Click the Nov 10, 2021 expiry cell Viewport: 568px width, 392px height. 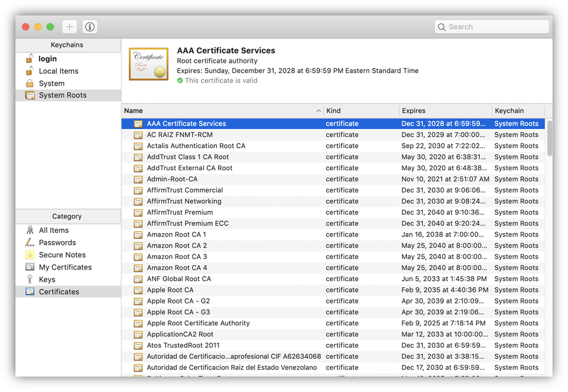point(445,179)
